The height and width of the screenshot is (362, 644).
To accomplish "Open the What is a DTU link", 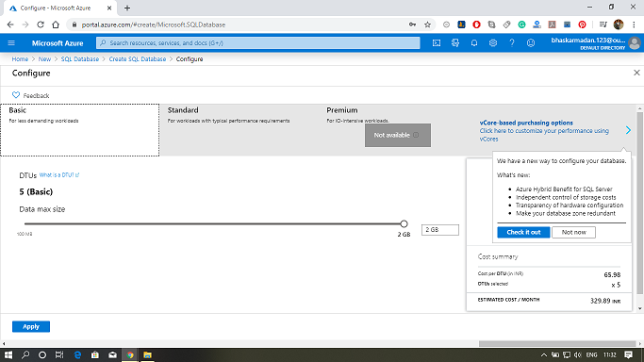I will (x=59, y=175).
